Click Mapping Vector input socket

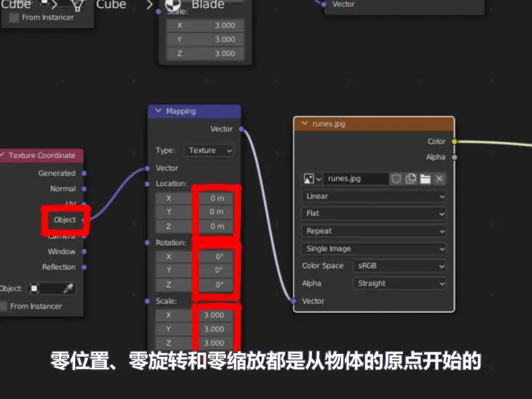148,168
